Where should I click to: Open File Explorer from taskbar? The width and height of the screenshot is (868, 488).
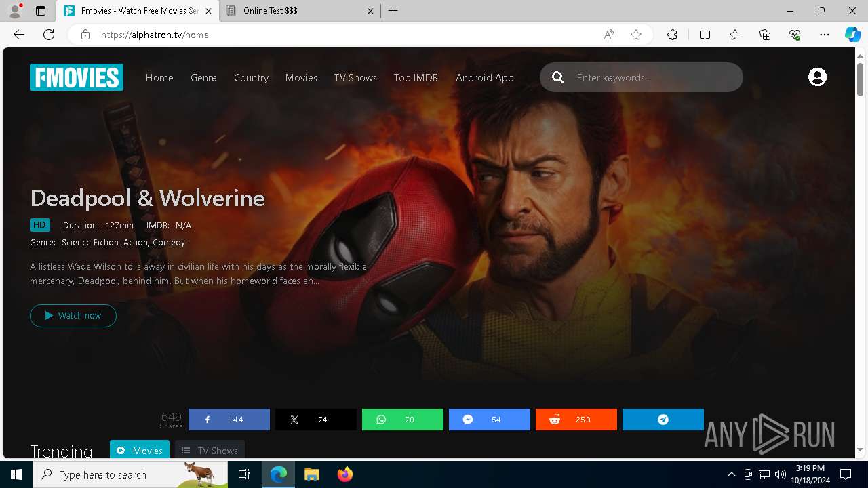pos(311,474)
